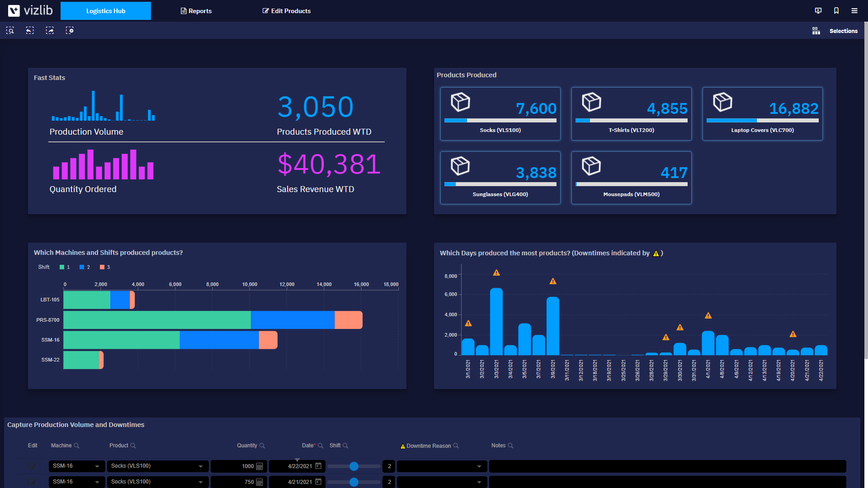Click the downtime warning above 3/9/2021

(x=553, y=281)
